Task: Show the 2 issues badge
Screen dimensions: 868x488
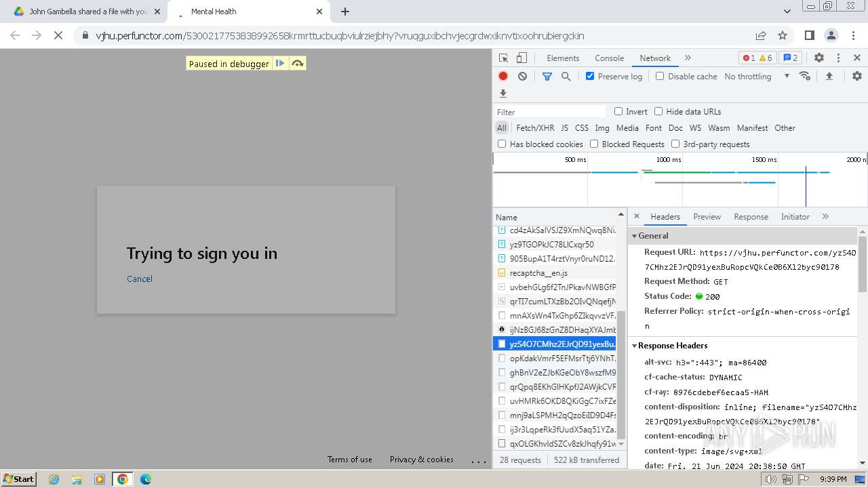Action: (789, 58)
